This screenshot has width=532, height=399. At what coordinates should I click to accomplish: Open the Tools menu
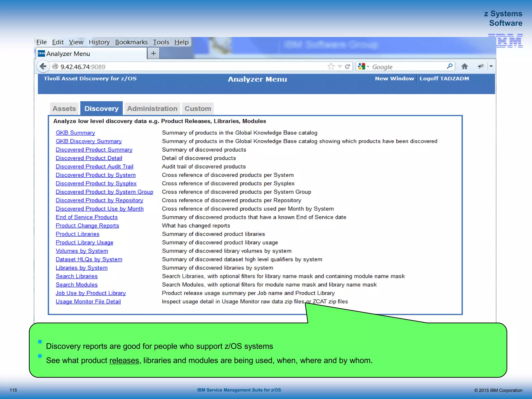(x=161, y=42)
